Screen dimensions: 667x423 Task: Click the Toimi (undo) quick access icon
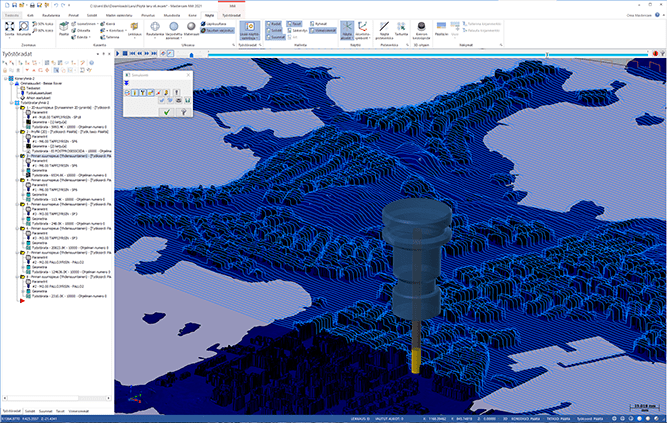[x=56, y=5]
